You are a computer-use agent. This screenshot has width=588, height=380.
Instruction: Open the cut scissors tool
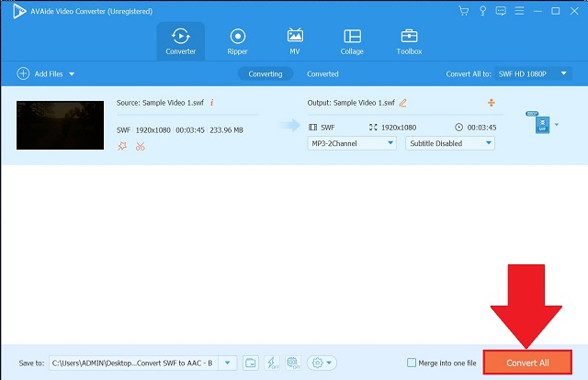coord(141,146)
